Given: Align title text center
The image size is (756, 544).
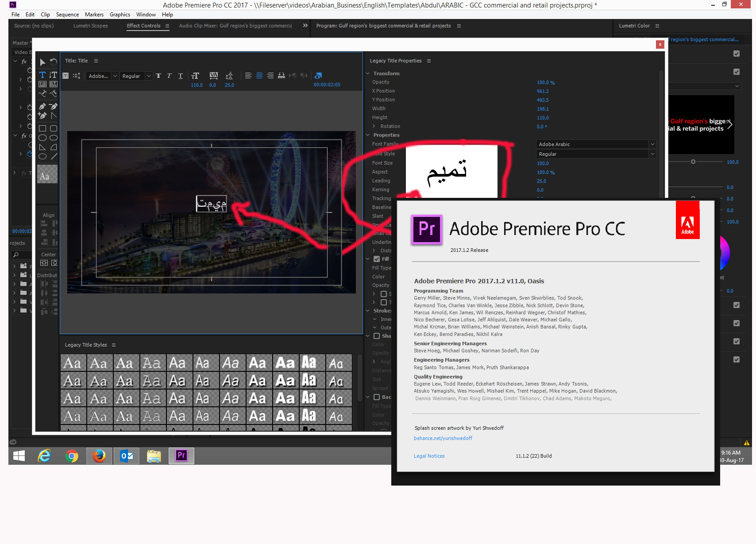Looking at the screenshot, I should (x=259, y=76).
